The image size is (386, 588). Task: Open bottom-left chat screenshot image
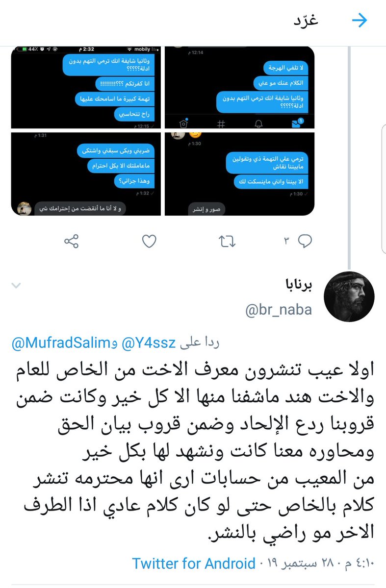[x=86, y=173]
